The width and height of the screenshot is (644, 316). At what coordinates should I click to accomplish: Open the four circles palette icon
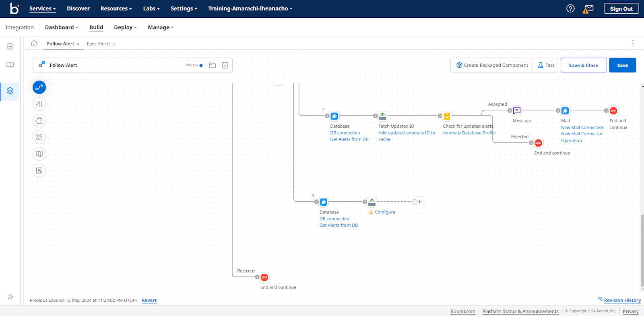click(x=39, y=137)
